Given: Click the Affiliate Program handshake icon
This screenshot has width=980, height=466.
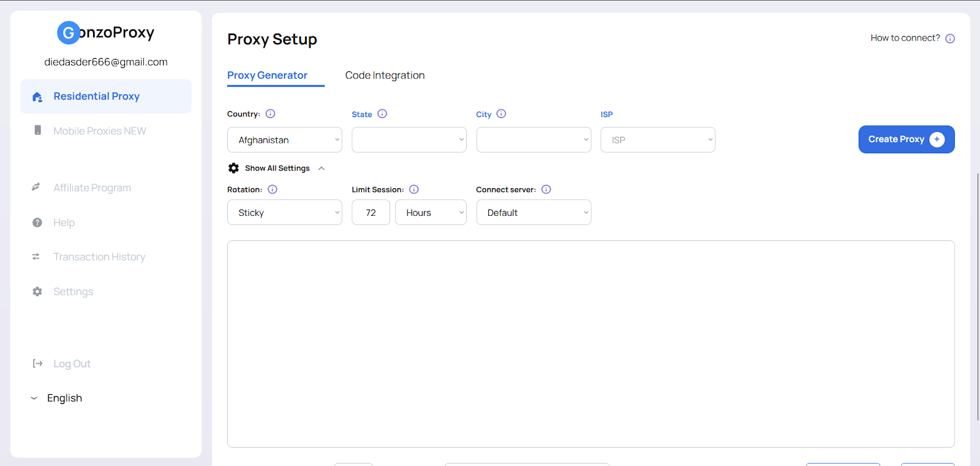Looking at the screenshot, I should click(x=36, y=187).
